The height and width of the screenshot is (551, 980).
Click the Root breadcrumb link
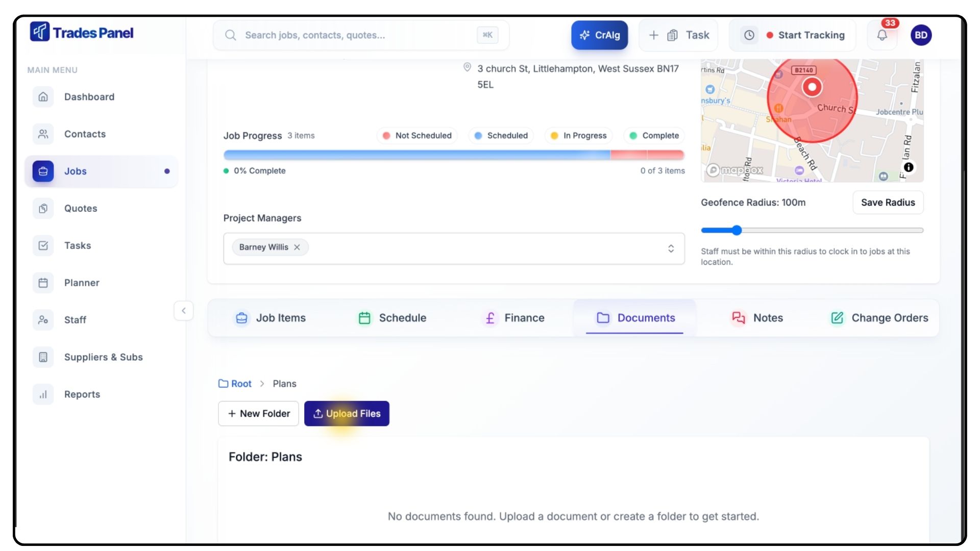(x=241, y=384)
